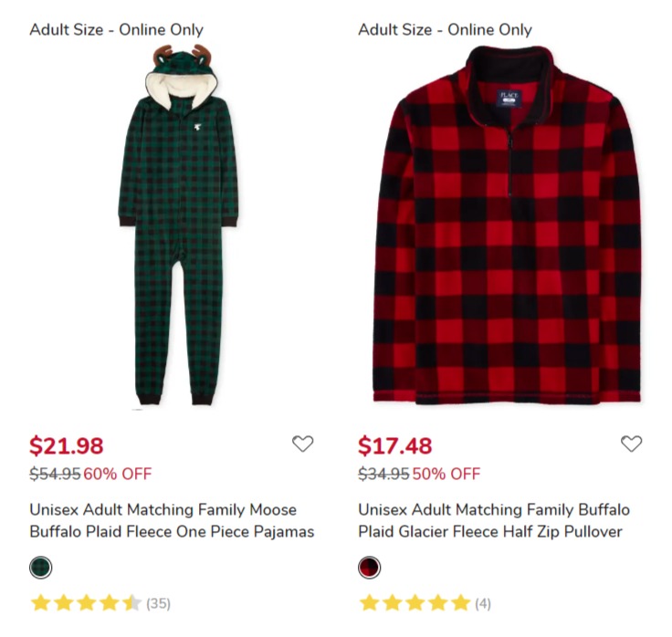The height and width of the screenshot is (637, 672).
Task: View the 35 reviews count
Action: [x=158, y=603]
